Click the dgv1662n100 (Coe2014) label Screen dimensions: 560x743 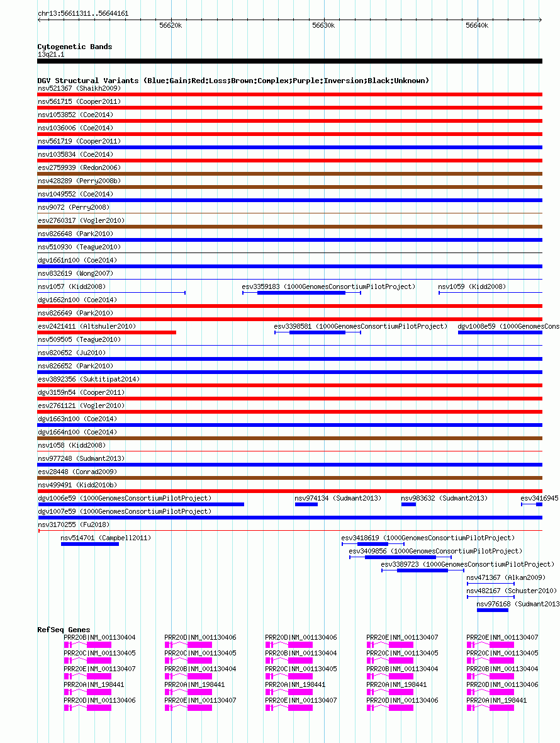pos(77,300)
